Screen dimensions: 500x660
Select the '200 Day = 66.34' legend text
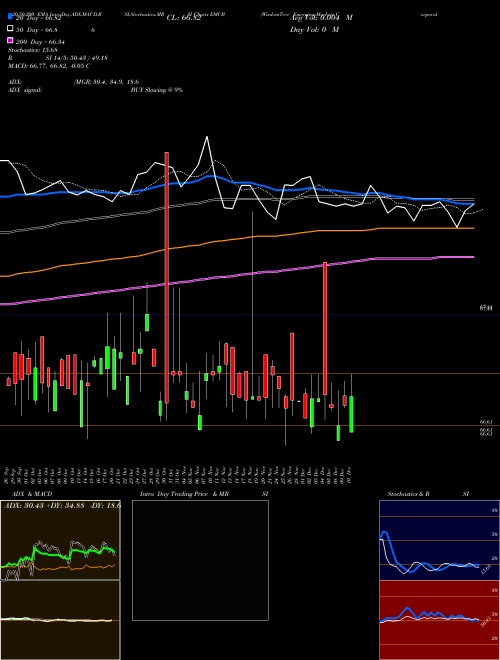[x=41, y=42]
